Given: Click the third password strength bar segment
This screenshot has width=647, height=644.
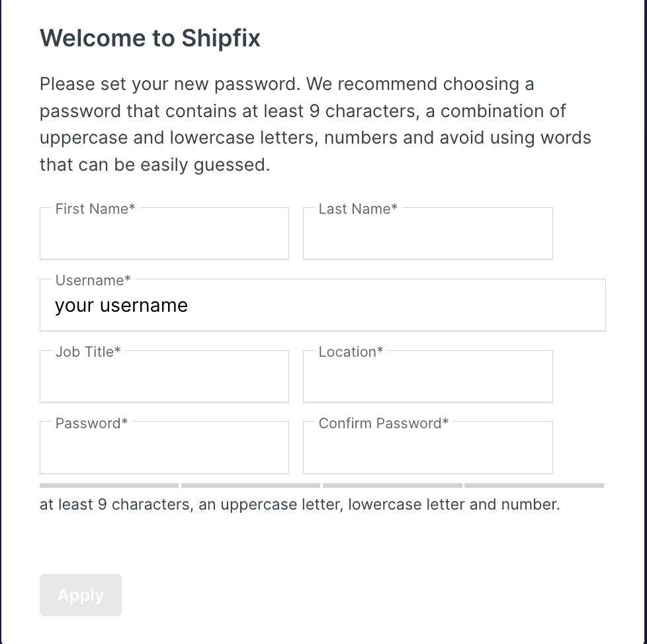Looking at the screenshot, I should tap(392, 485).
